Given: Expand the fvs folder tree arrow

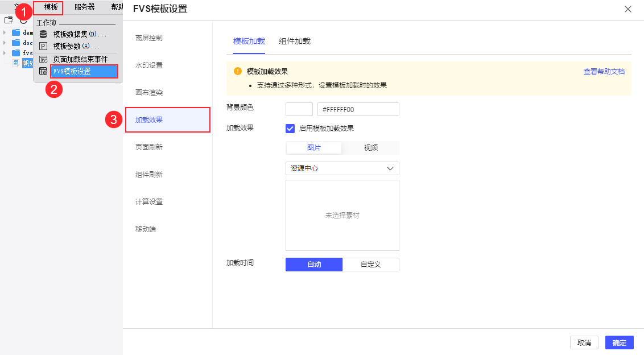Looking at the screenshot, I should (x=5, y=53).
